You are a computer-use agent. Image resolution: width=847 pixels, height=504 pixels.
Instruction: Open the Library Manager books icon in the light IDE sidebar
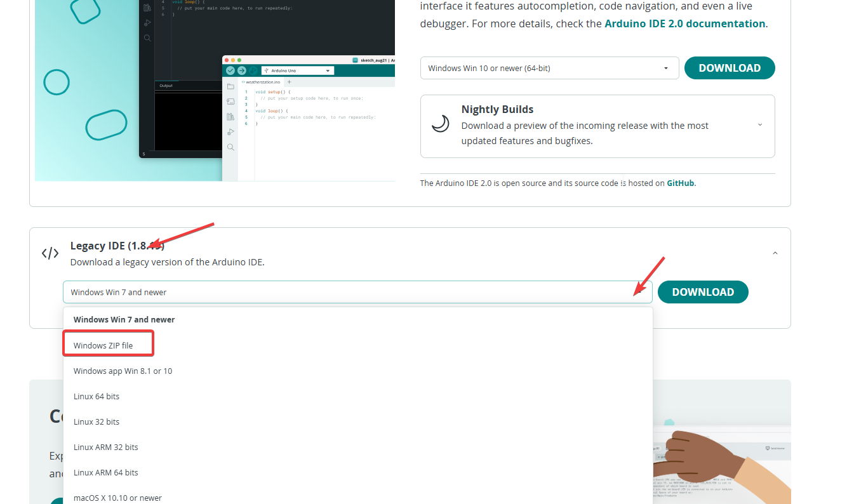click(x=230, y=117)
